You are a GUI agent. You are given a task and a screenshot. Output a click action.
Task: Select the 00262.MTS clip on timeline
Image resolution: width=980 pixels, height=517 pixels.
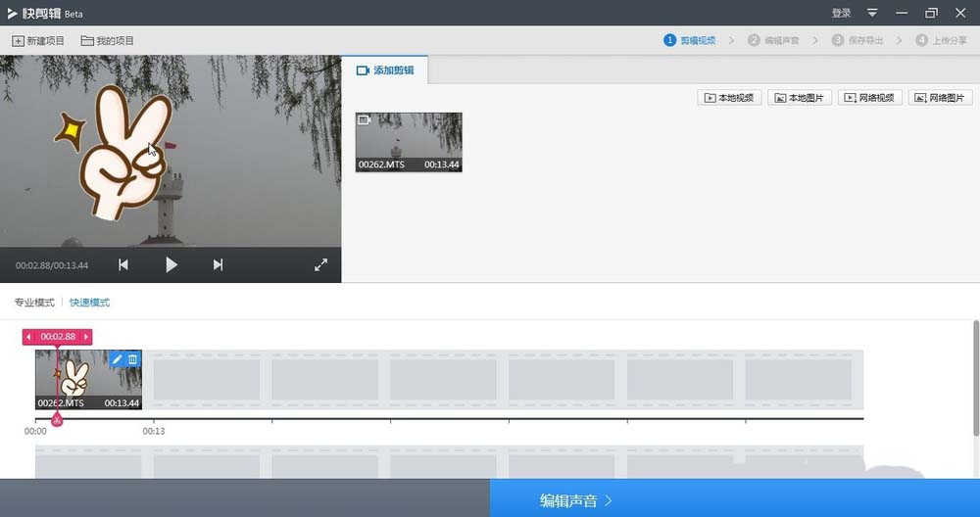[x=88, y=380]
